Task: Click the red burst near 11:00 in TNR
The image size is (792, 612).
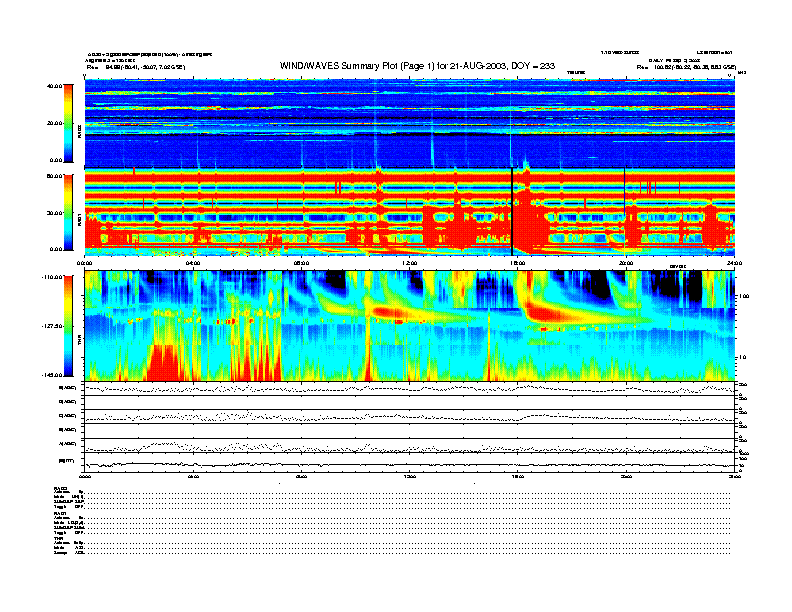Action: (389, 312)
